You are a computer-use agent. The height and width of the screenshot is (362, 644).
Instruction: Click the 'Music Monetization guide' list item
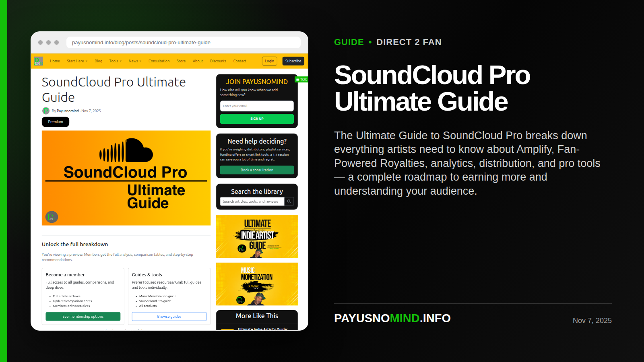158,296
